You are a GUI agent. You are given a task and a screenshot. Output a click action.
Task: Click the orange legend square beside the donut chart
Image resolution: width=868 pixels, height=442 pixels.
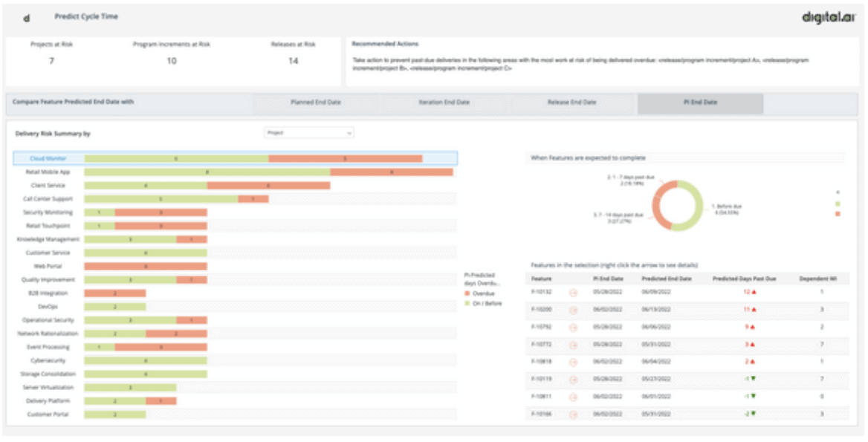click(838, 213)
